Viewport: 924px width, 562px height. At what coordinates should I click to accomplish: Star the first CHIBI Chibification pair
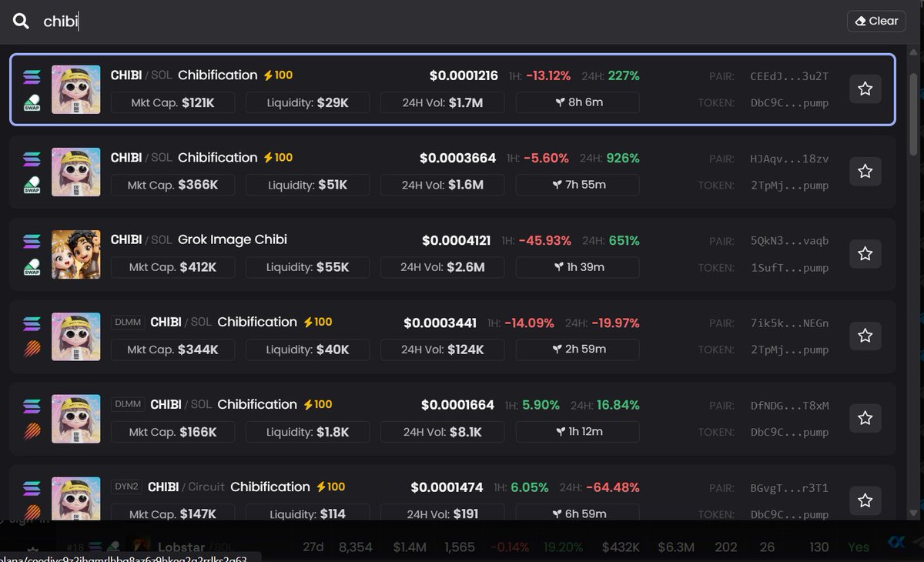(865, 89)
